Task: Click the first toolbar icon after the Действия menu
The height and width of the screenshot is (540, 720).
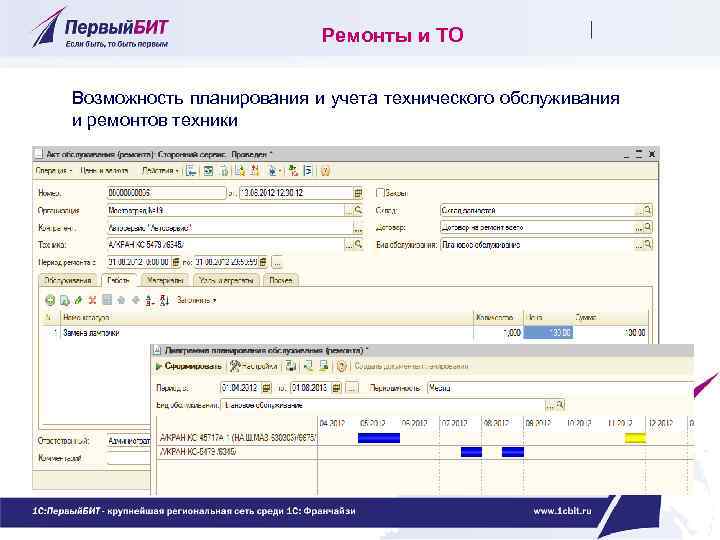Action: pos(191,171)
